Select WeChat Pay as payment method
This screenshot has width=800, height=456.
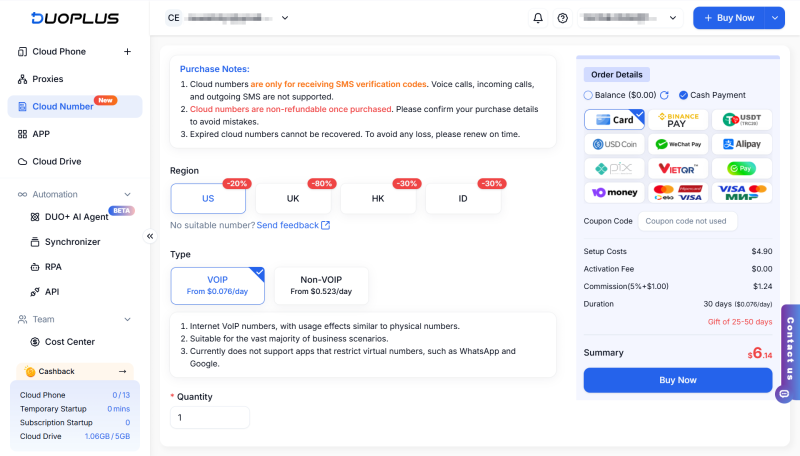tap(678, 144)
